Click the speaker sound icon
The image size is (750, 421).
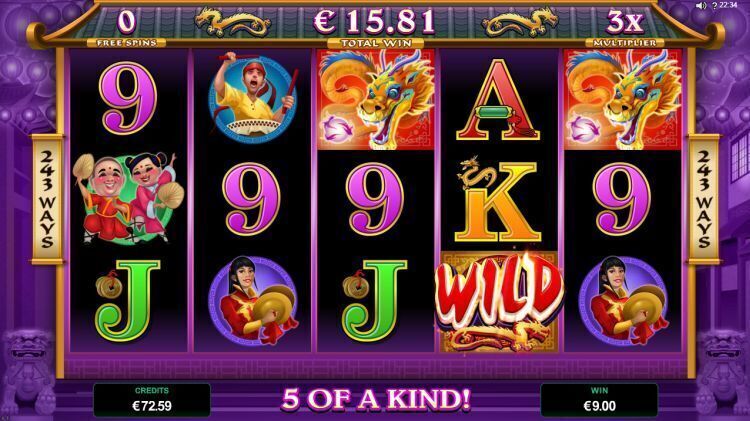(x=701, y=6)
